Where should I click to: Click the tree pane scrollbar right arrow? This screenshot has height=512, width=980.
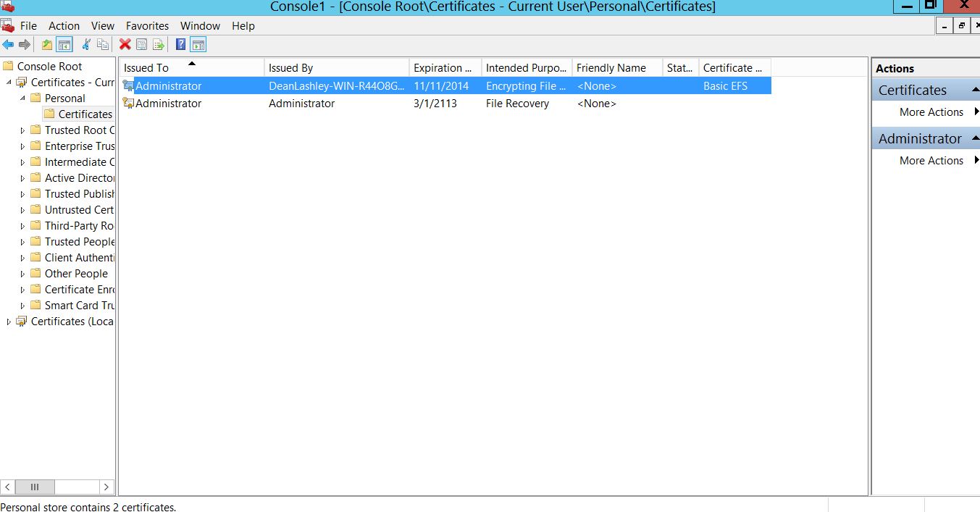click(x=106, y=487)
